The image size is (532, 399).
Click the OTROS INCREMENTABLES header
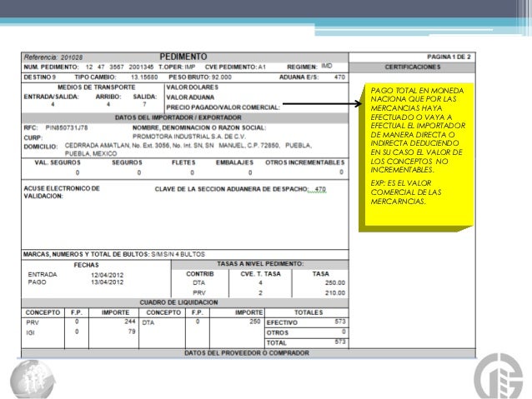coord(304,162)
